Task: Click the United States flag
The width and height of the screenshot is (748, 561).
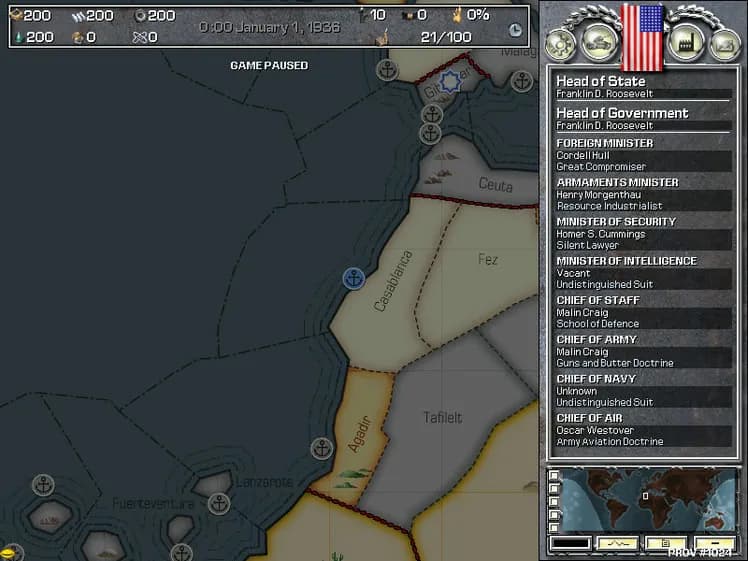Action: point(642,37)
